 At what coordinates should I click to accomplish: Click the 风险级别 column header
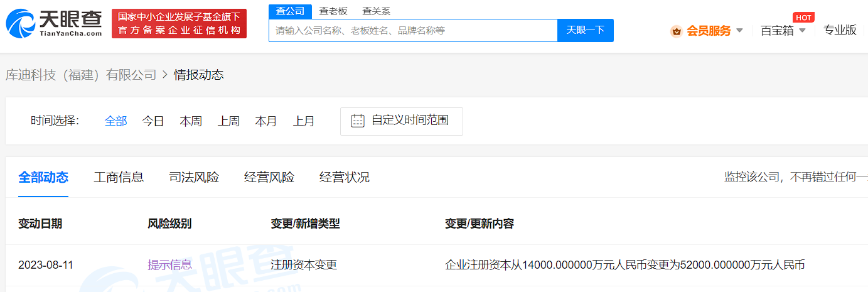(169, 224)
